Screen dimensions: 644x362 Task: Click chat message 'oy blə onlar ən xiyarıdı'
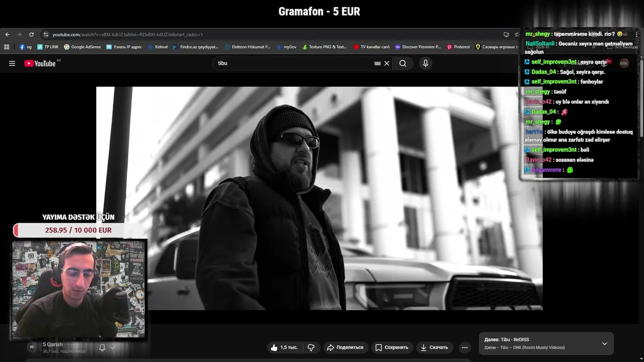[x=582, y=102]
